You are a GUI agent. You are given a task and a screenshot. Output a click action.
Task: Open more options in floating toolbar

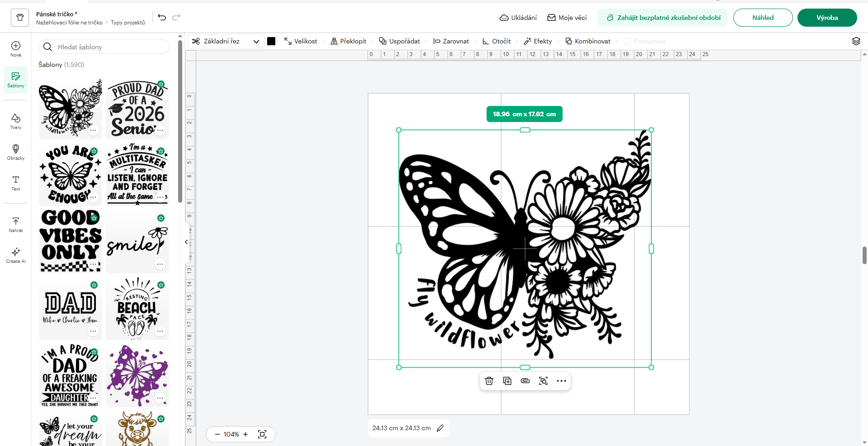(561, 381)
